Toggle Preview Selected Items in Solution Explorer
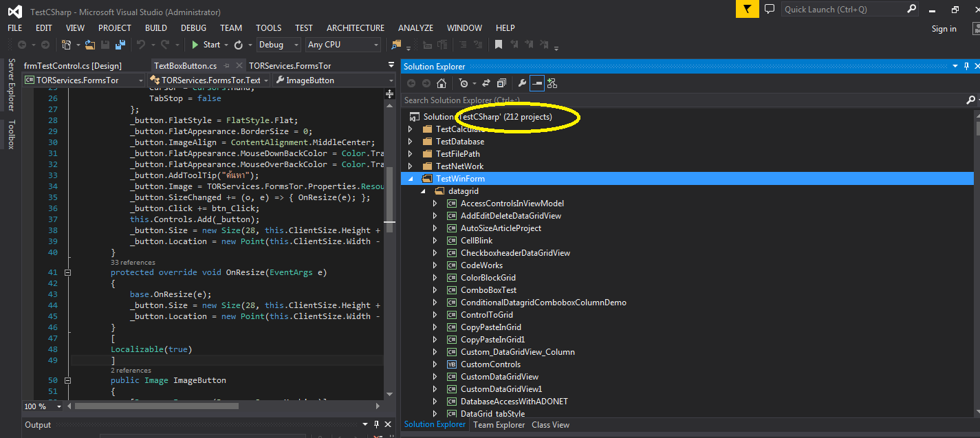Image resolution: width=980 pixels, height=438 pixels. (537, 83)
